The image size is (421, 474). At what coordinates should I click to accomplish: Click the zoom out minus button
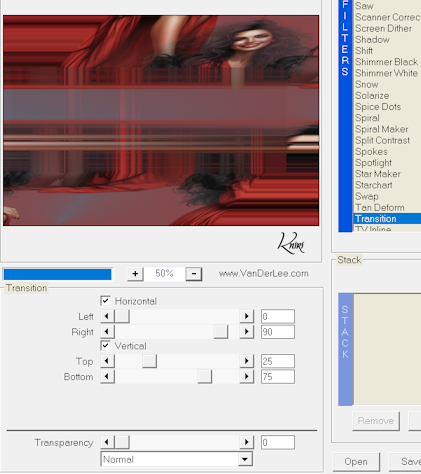(x=194, y=274)
